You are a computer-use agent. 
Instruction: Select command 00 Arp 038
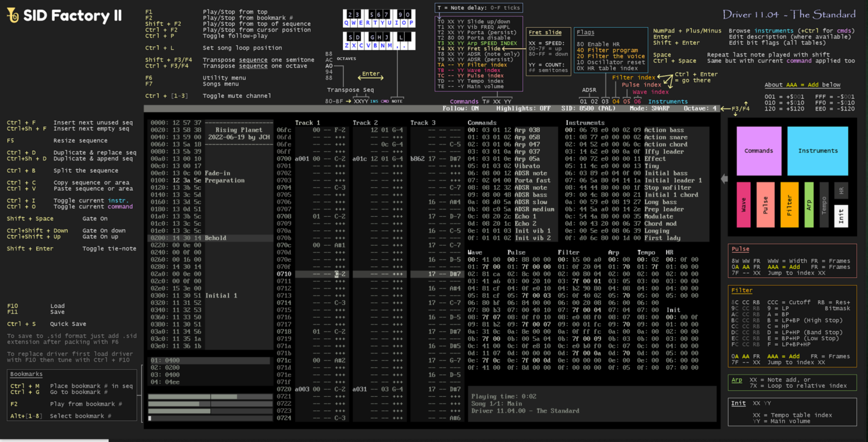click(513, 130)
